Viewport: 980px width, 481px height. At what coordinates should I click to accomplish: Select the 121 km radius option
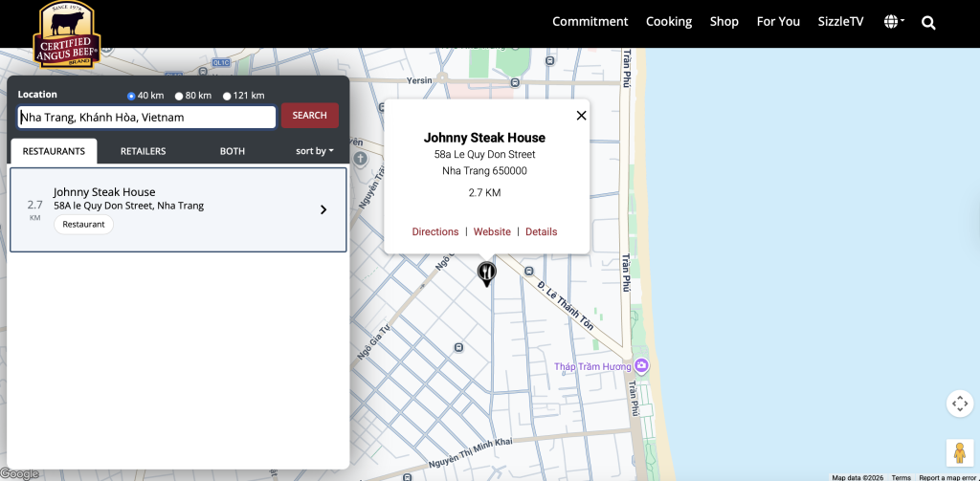point(227,96)
